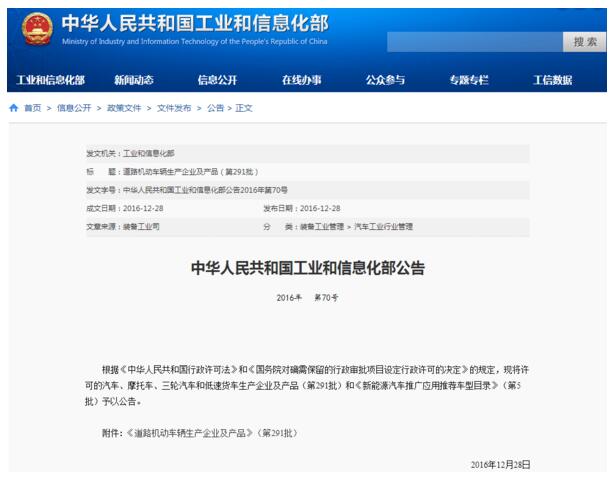Navigate to 文件发布 breadcrumb link
This screenshot has height=479, width=613.
[x=174, y=108]
